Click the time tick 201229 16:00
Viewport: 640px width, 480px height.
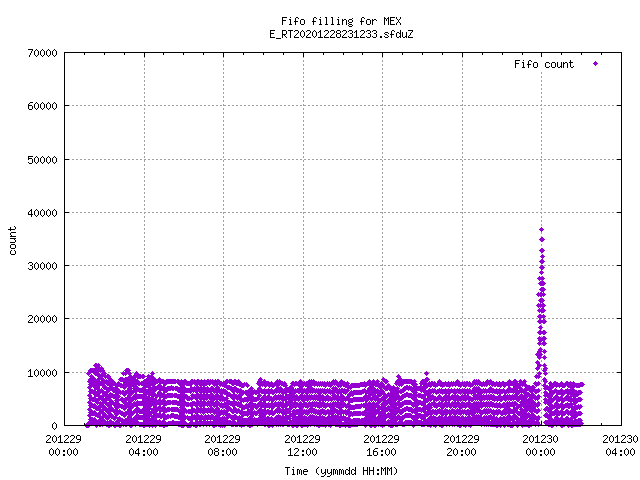[382, 445]
